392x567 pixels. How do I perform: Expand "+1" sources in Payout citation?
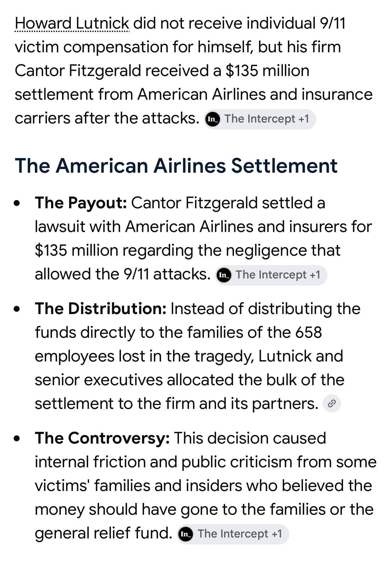[x=315, y=275]
